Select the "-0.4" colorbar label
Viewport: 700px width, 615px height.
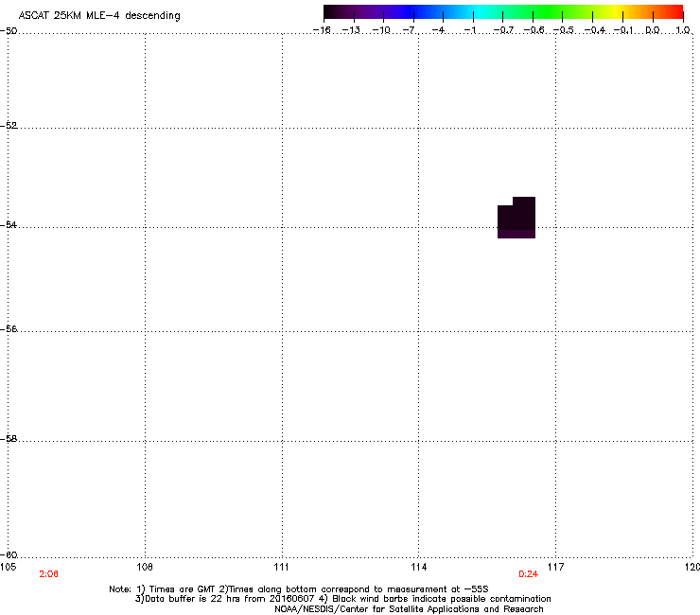[595, 30]
